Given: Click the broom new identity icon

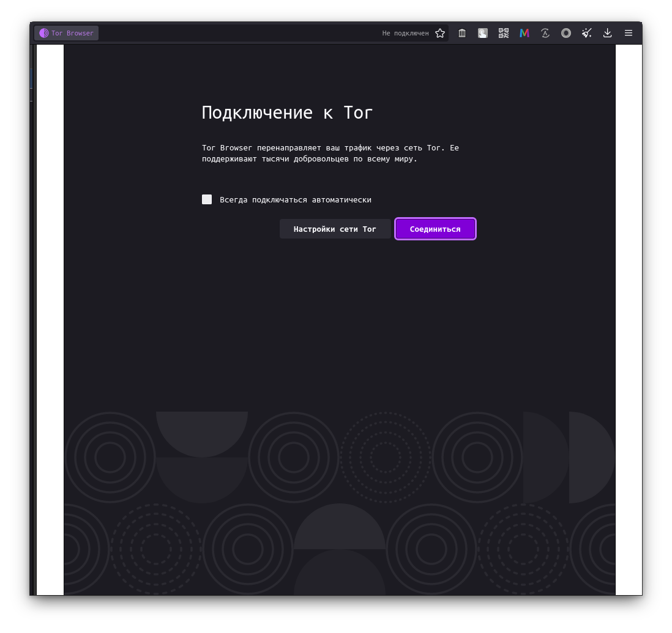Looking at the screenshot, I should pos(587,34).
